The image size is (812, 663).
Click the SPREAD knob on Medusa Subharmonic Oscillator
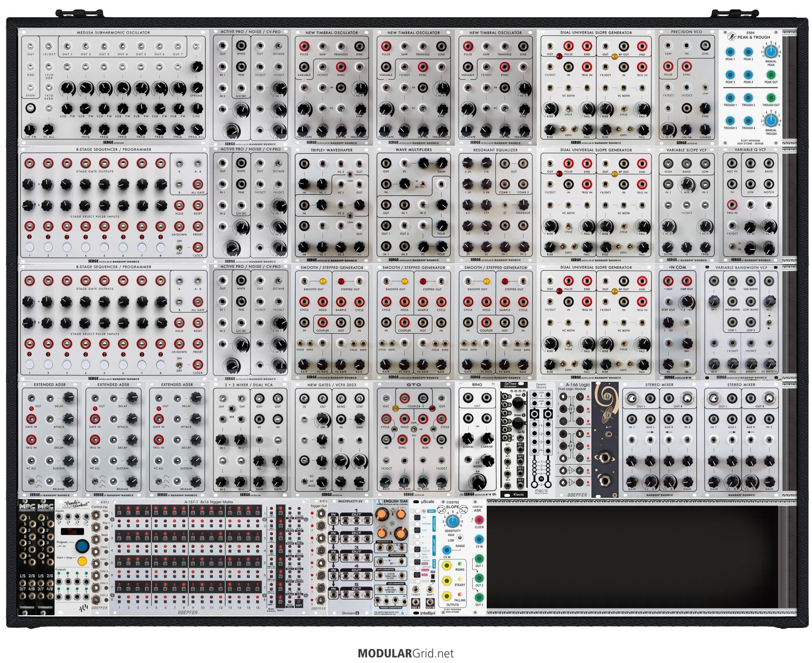[x=197, y=87]
